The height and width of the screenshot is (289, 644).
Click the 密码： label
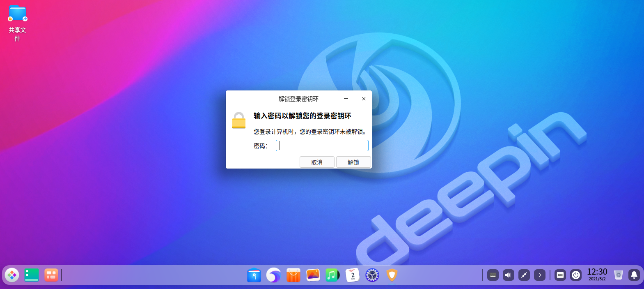[261, 146]
